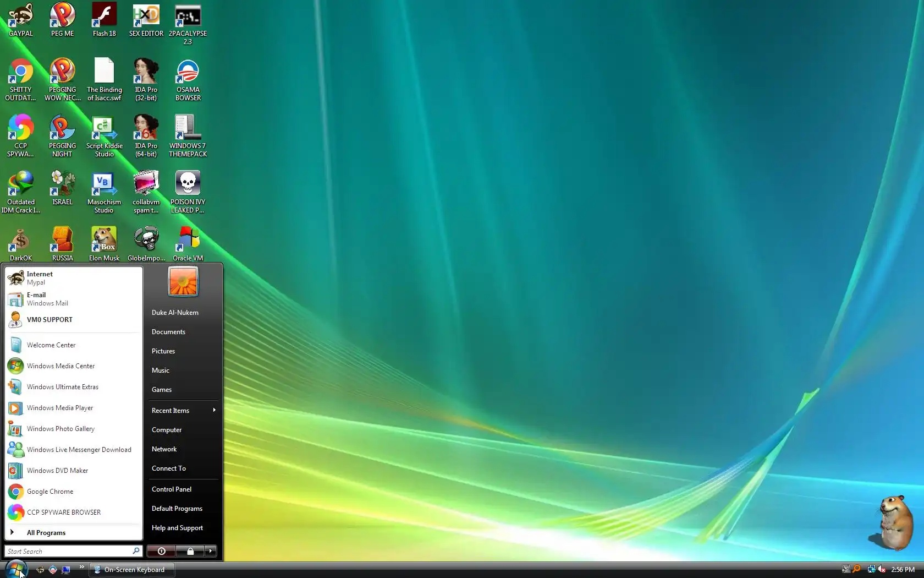Select the Oracle VM desktop shortcut
The image size is (924, 578).
(188, 244)
